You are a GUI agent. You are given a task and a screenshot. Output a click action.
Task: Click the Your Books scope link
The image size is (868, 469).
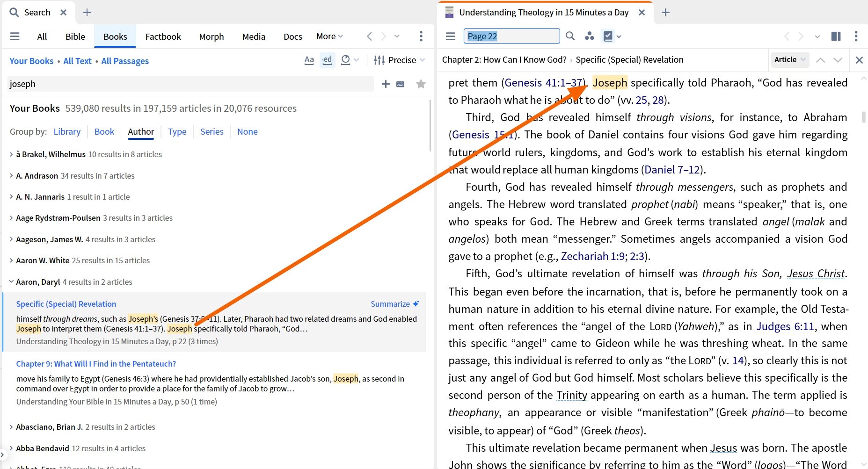[x=31, y=61]
